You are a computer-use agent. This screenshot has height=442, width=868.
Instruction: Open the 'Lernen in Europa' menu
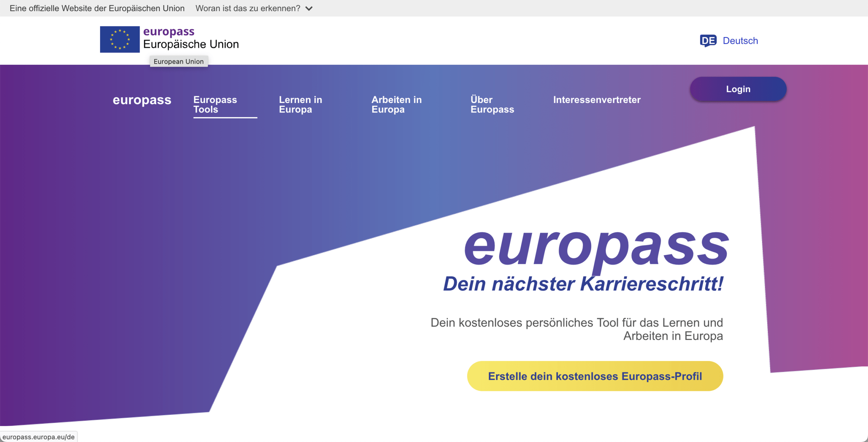300,104
